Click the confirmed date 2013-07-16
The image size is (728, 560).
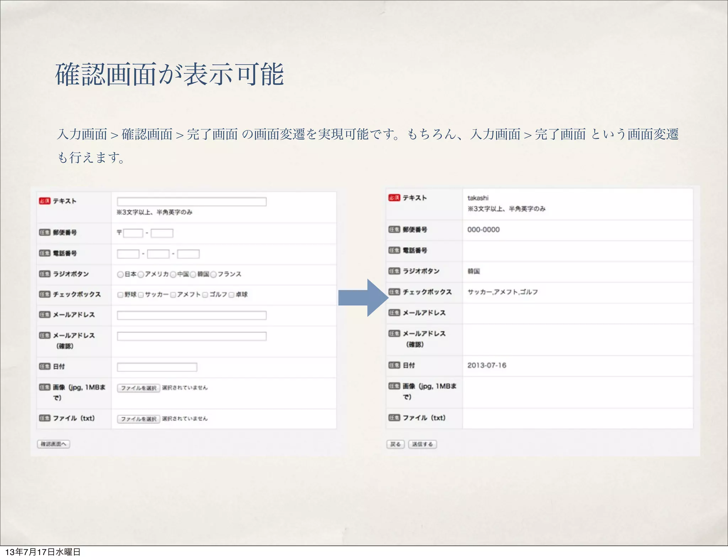487,365
